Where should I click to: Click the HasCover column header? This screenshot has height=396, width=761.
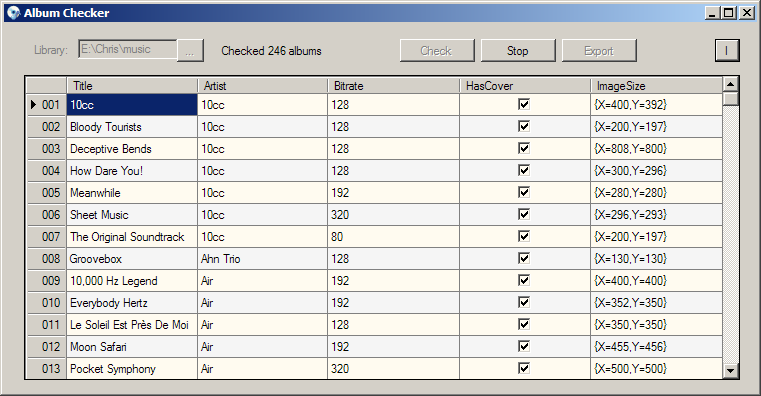525,86
